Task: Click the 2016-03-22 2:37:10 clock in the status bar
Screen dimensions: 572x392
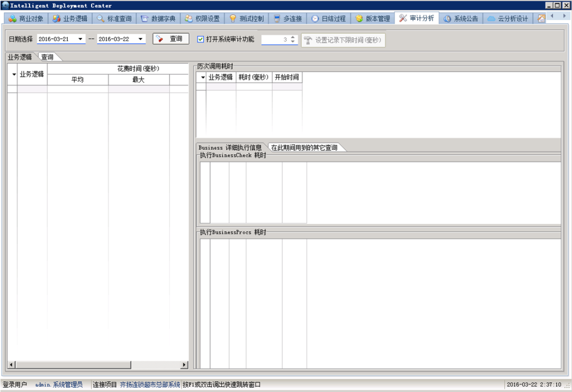Action: tap(534, 385)
